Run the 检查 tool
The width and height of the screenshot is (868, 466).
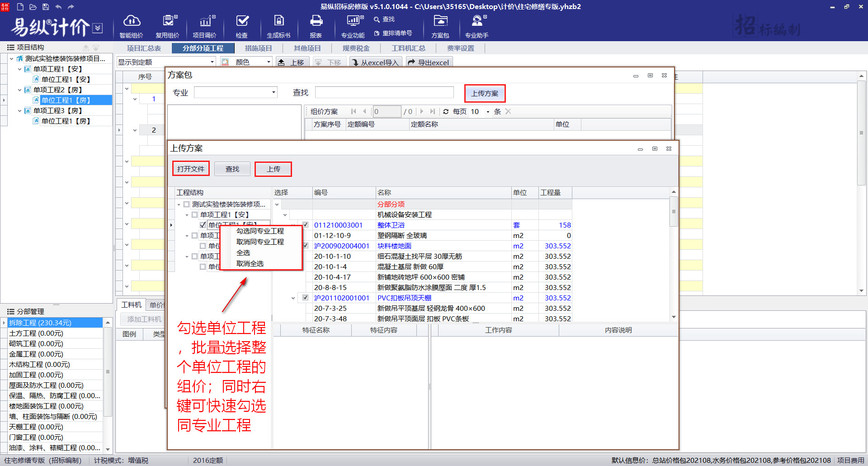[242, 26]
